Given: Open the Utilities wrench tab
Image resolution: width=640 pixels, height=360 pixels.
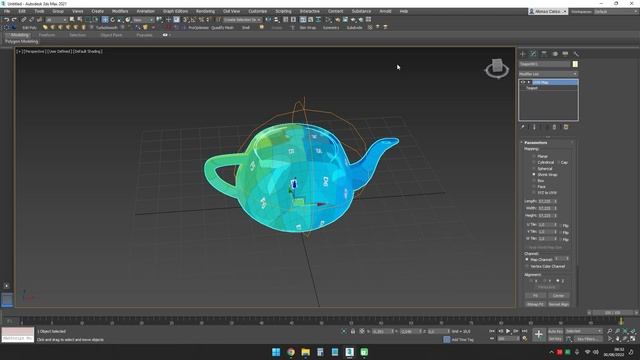Looking at the screenshot, I should (576, 54).
